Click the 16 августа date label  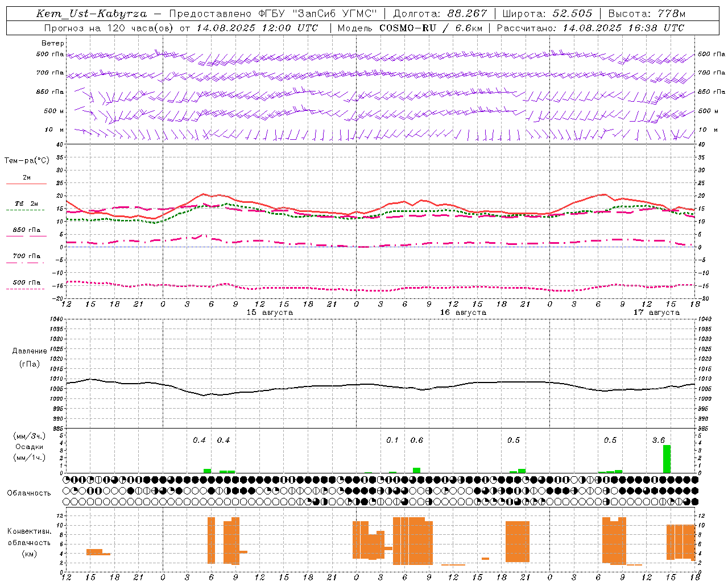463,313
